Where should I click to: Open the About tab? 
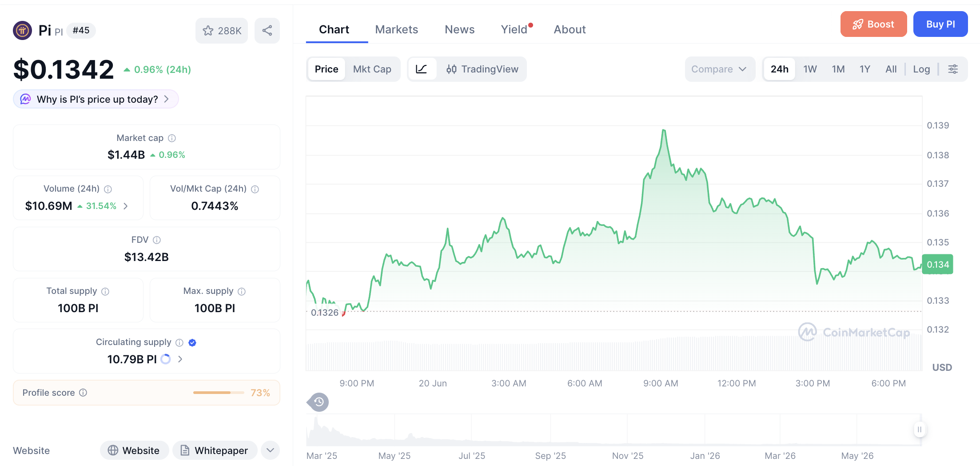coord(570,29)
